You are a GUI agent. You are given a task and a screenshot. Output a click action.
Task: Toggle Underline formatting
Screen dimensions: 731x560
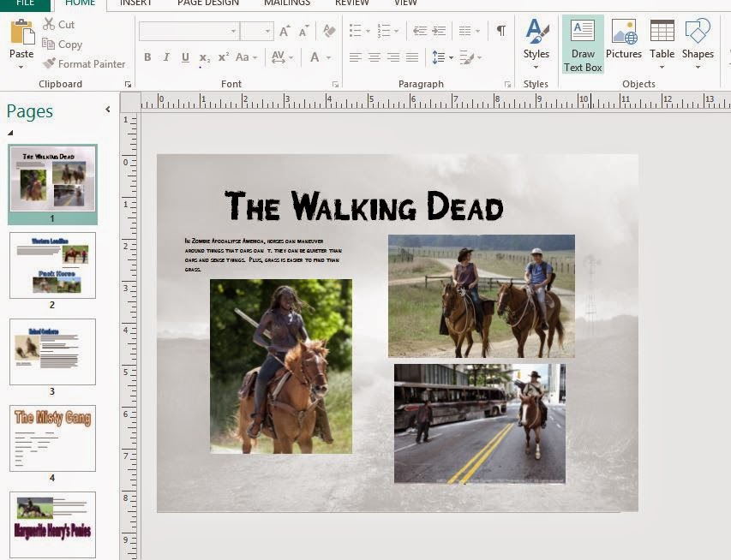tap(186, 57)
